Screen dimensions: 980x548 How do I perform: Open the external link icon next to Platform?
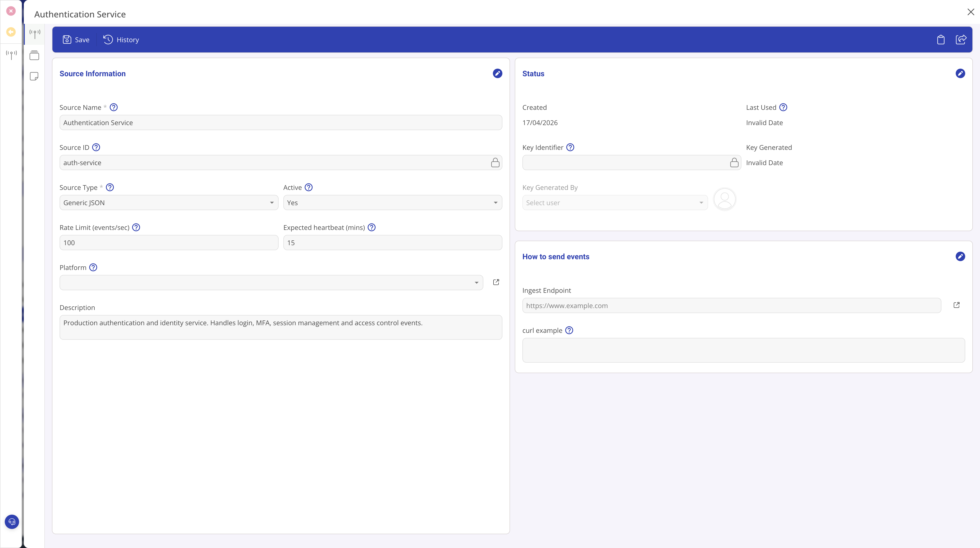495,282
